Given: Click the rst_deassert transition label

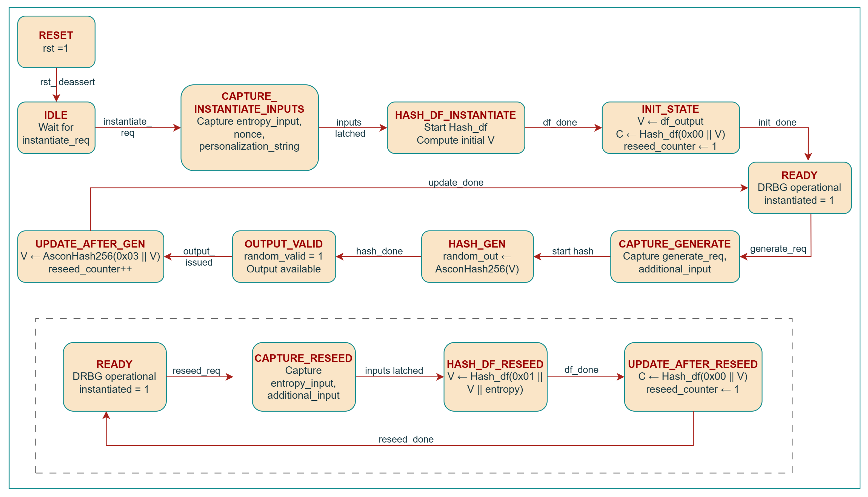Looking at the screenshot, I should (x=68, y=82).
